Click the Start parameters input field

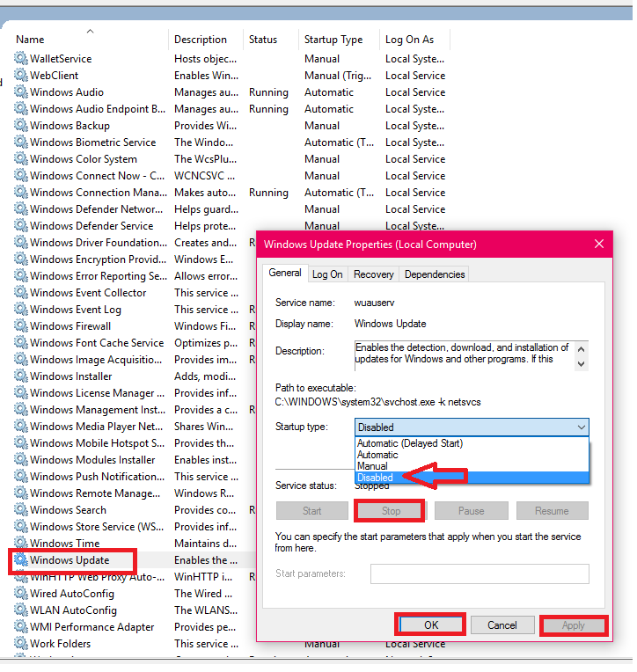480,573
